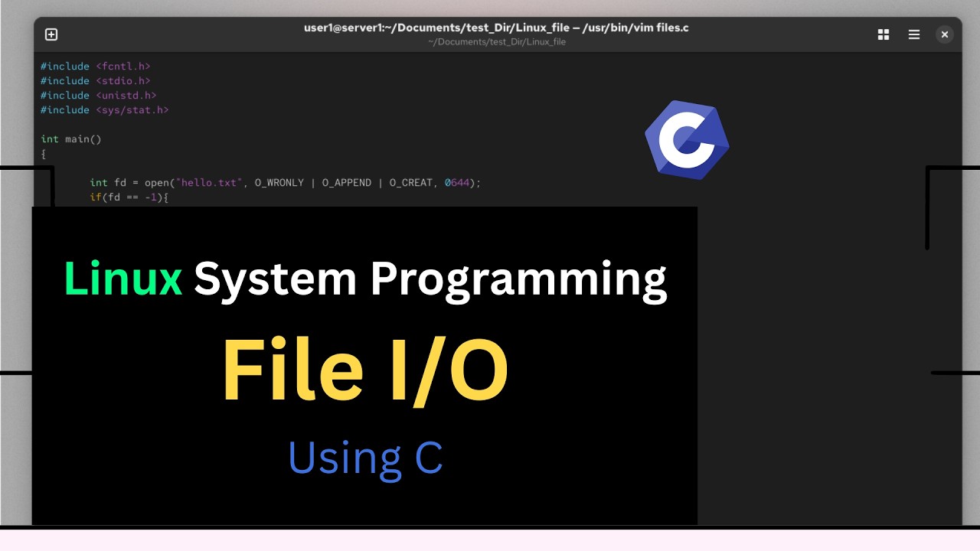Place the cursor on '#include <stdio.h>' line
980x551 pixels.
96,81
